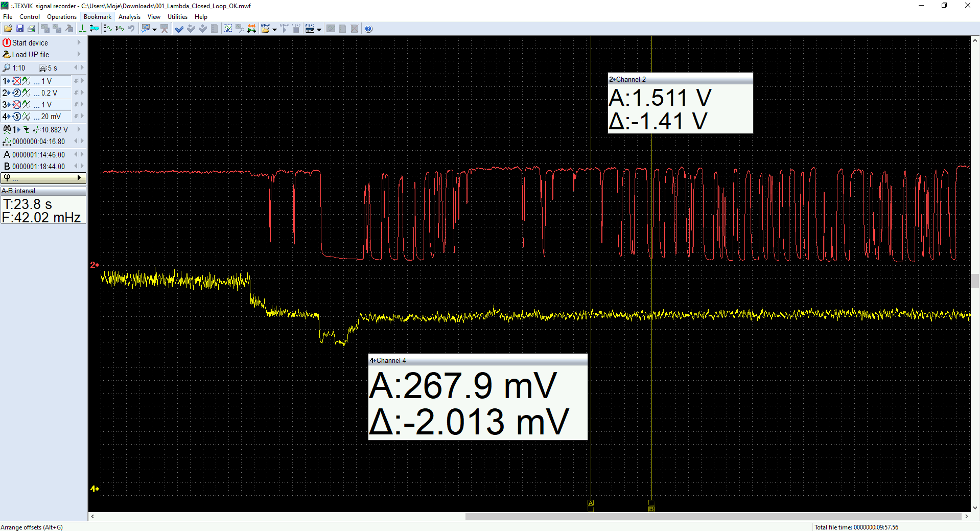Toggle channel 3 coupling waveform icon
980x531 pixels.
tap(26, 105)
